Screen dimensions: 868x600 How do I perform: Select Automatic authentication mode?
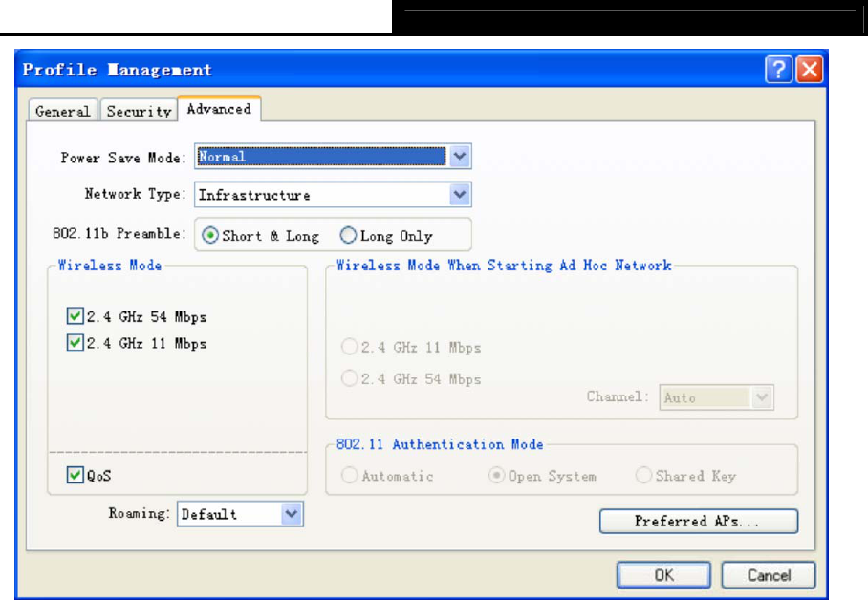pyautogui.click(x=349, y=476)
